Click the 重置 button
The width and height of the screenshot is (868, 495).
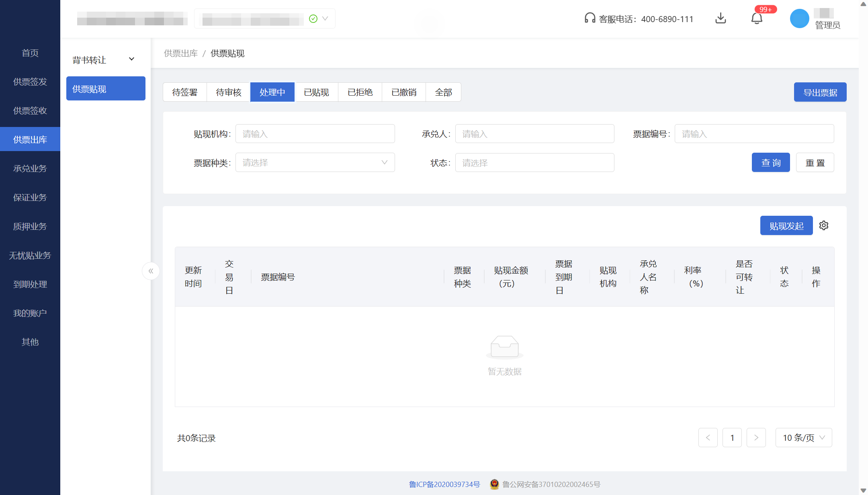[815, 162]
